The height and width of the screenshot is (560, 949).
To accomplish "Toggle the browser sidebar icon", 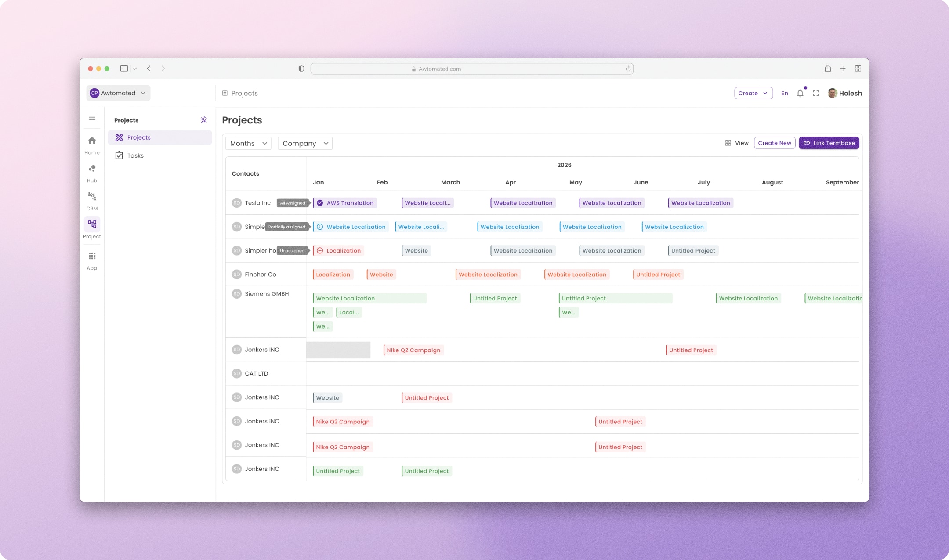I will pyautogui.click(x=124, y=69).
